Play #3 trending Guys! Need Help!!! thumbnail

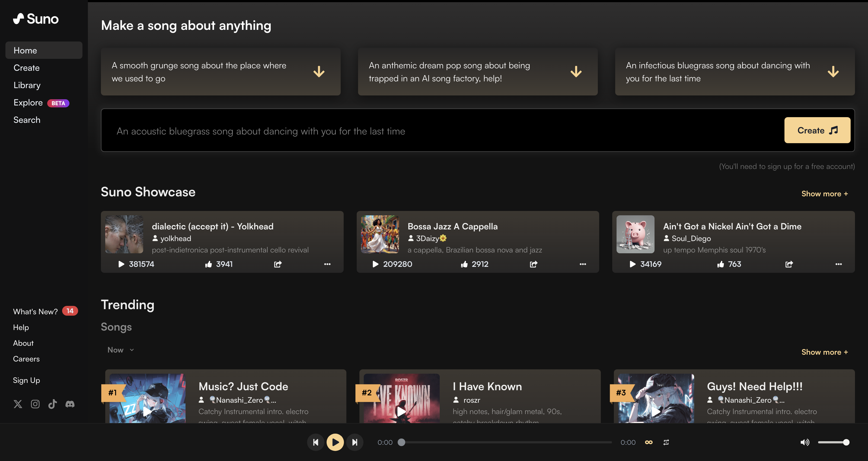pyautogui.click(x=656, y=398)
